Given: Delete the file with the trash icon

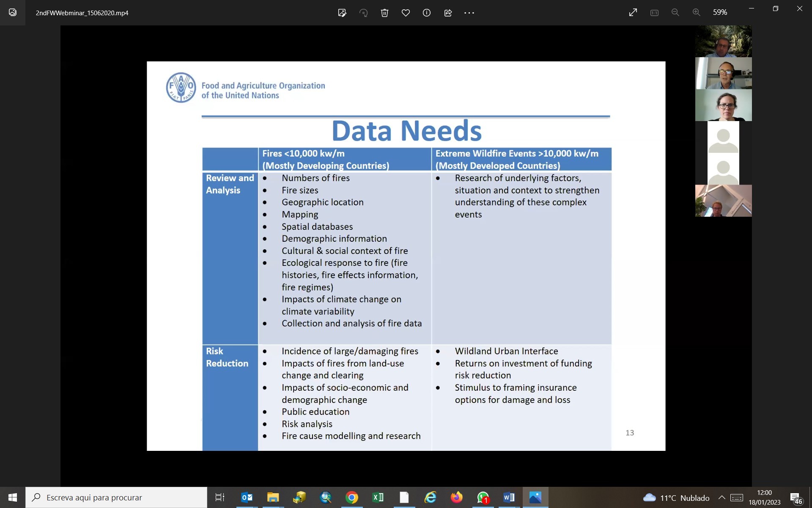Looking at the screenshot, I should 384,13.
